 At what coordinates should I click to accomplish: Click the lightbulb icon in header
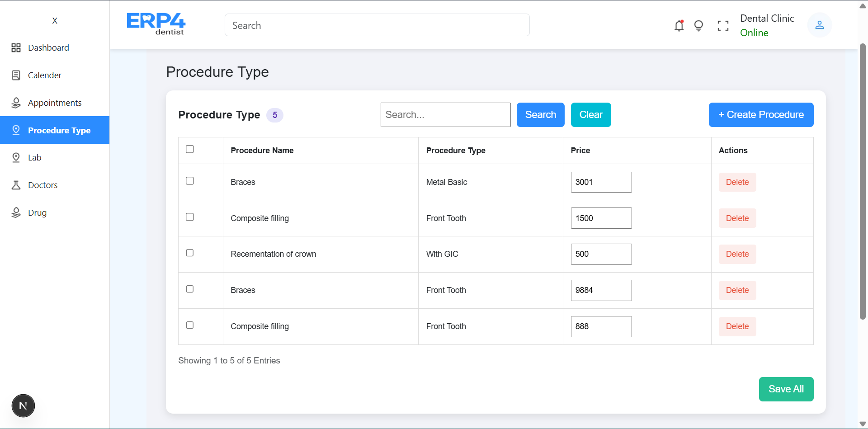click(x=698, y=26)
